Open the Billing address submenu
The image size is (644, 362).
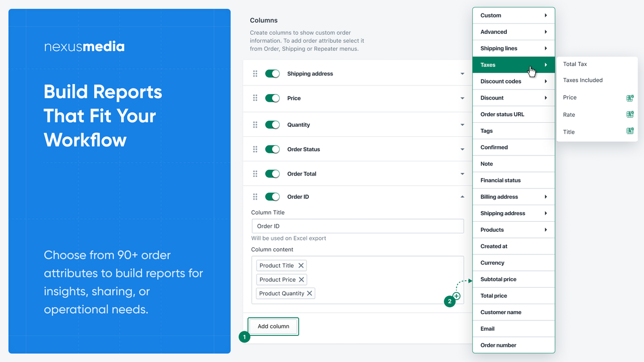514,197
